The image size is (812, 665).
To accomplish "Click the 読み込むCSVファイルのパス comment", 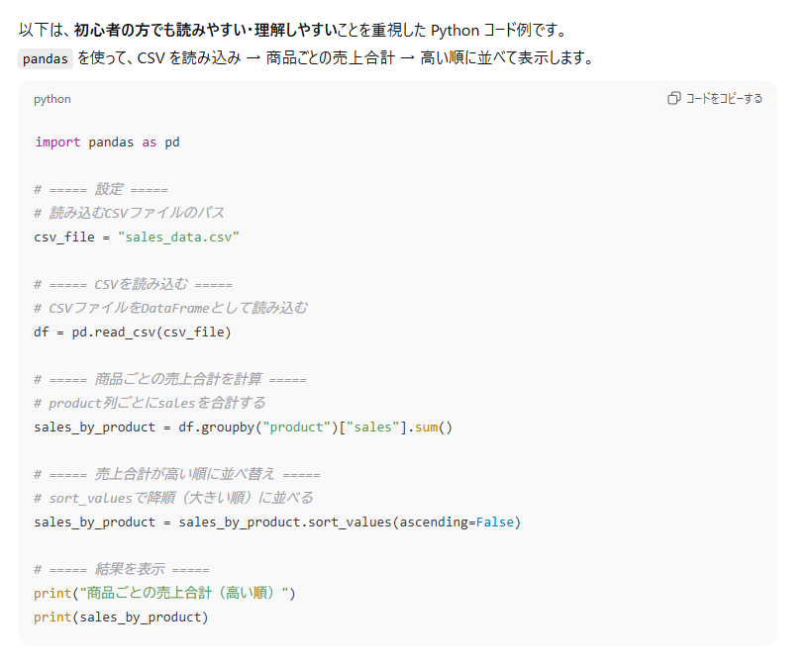I will pos(129,213).
